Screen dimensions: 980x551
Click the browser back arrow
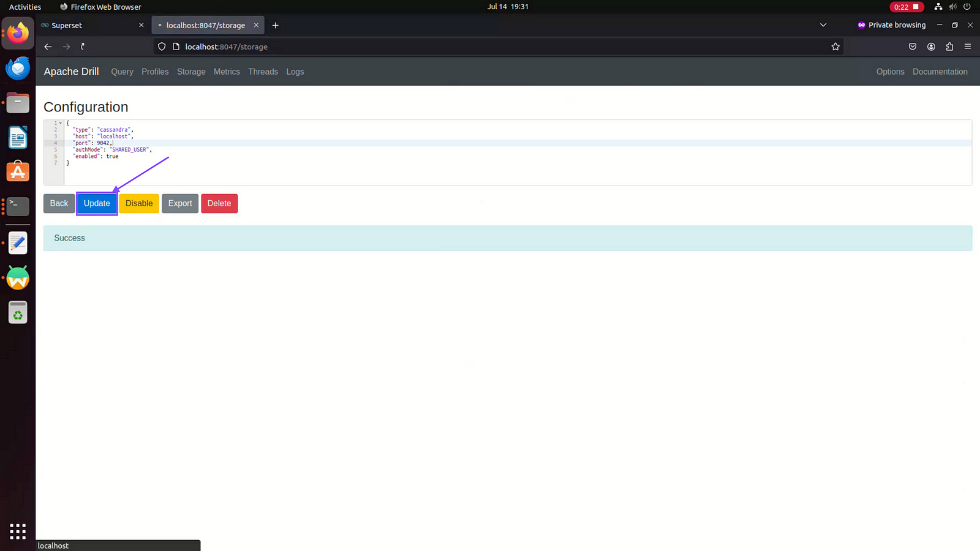pos(48,47)
